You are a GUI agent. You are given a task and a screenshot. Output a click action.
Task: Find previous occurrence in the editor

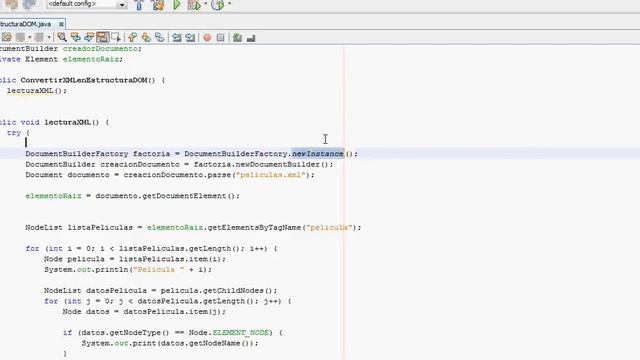point(76,38)
